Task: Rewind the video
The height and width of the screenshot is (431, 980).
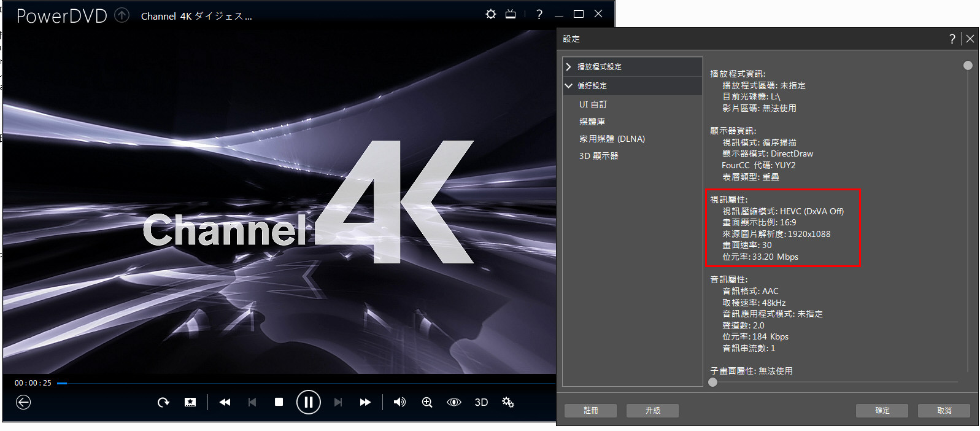Action: click(225, 402)
